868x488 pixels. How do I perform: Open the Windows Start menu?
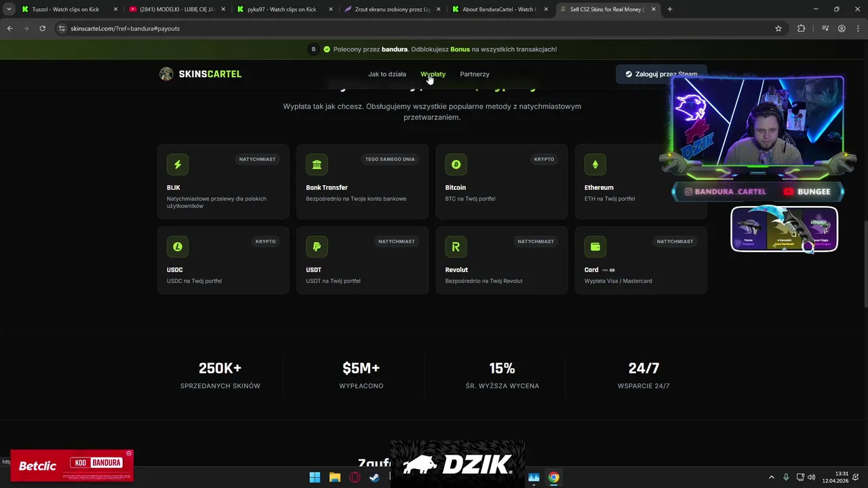(315, 477)
